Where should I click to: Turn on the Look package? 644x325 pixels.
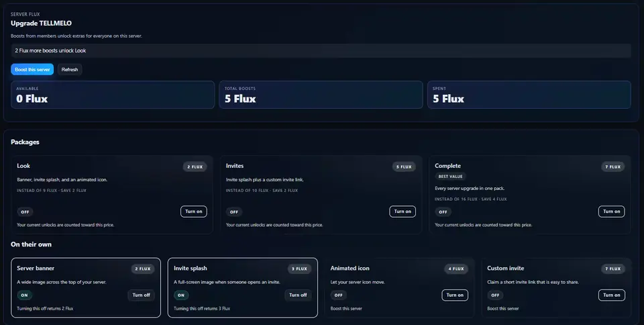click(x=193, y=212)
